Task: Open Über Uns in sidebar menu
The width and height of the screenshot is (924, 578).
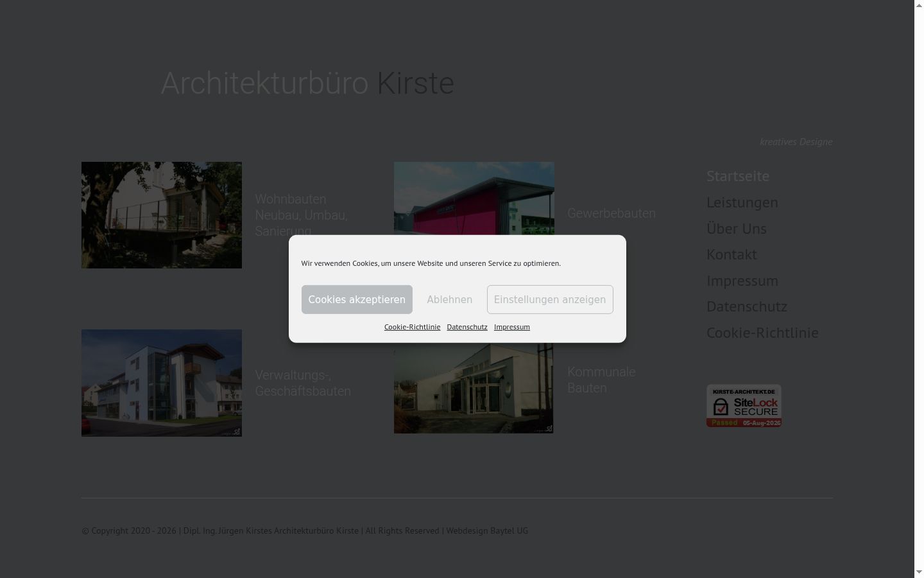Action: 737,229
